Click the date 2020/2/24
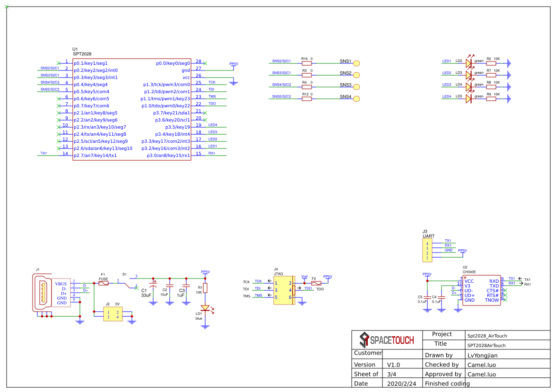This screenshot has height=392, width=555. pyautogui.click(x=401, y=383)
